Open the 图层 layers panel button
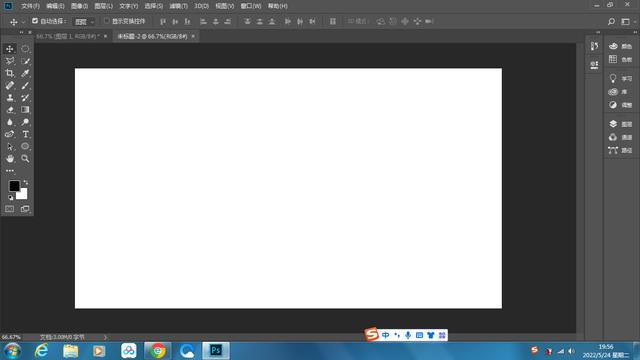This screenshot has width=640, height=360. click(x=620, y=124)
